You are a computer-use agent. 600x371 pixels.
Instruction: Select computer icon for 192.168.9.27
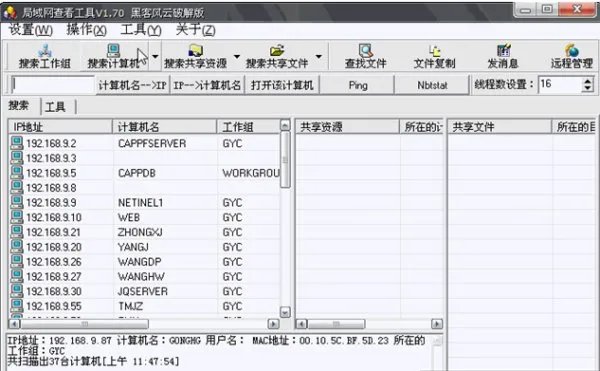(x=16, y=276)
